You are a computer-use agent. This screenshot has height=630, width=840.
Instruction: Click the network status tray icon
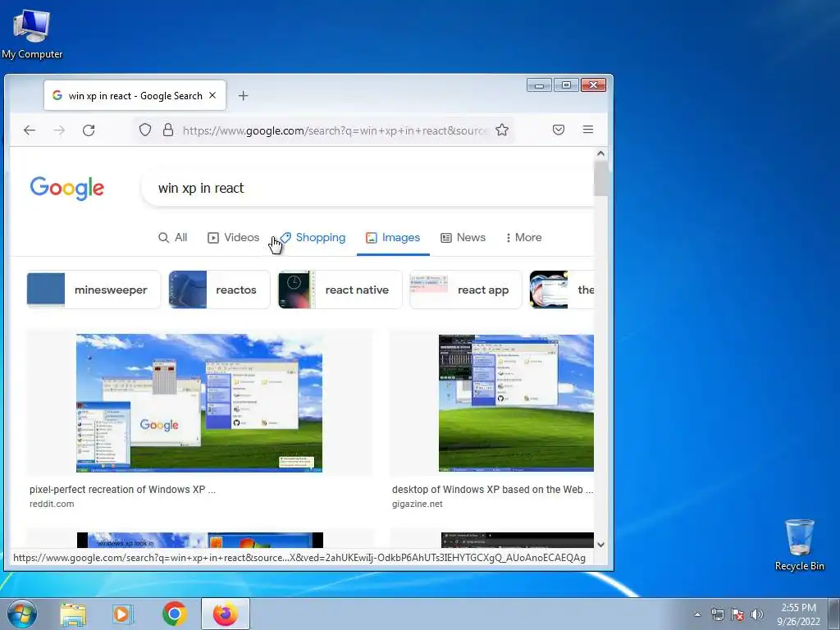(717, 614)
